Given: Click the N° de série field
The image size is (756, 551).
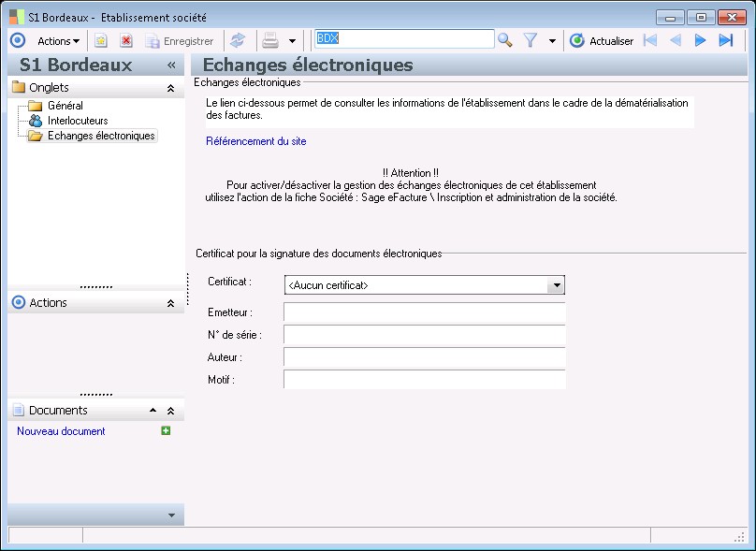Looking at the screenshot, I should pos(424,335).
